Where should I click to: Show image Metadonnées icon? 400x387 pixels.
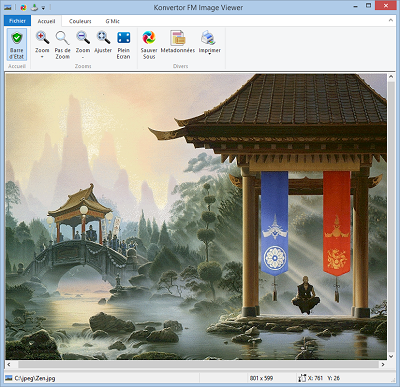point(178,38)
